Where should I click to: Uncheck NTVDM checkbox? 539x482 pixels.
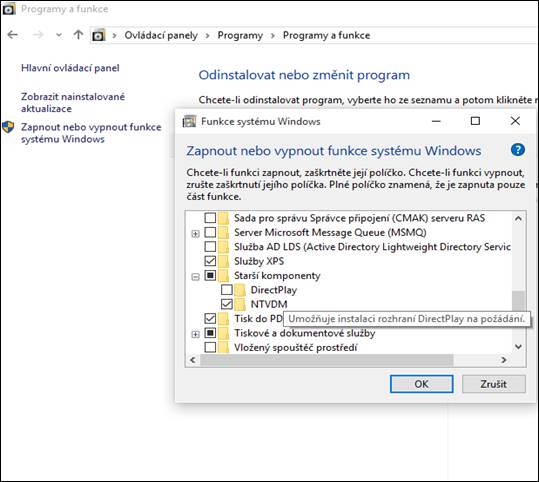click(x=227, y=304)
